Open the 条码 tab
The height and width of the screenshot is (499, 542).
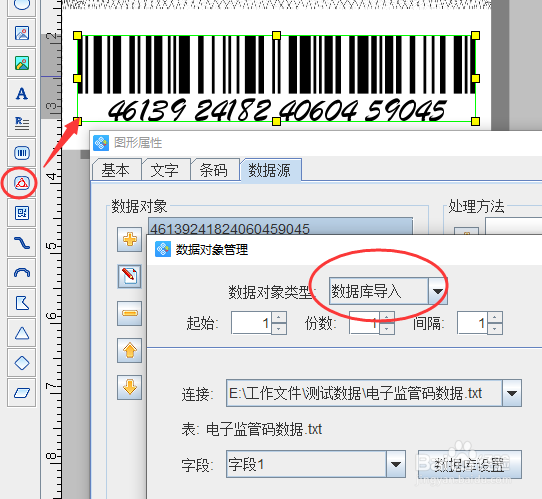(x=214, y=170)
